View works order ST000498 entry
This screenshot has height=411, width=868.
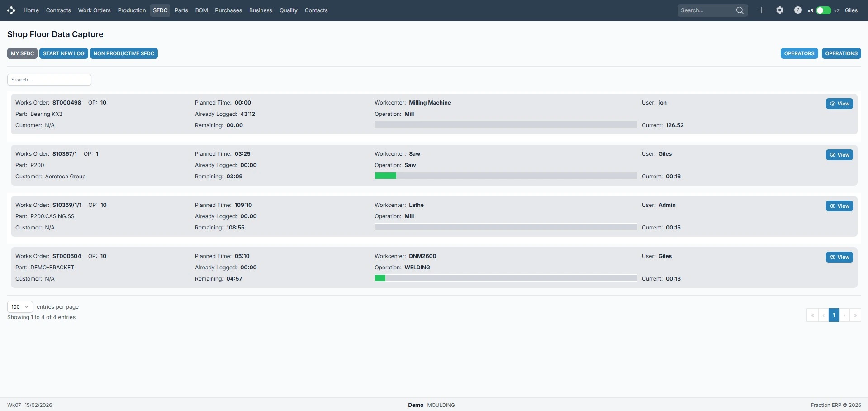click(839, 104)
